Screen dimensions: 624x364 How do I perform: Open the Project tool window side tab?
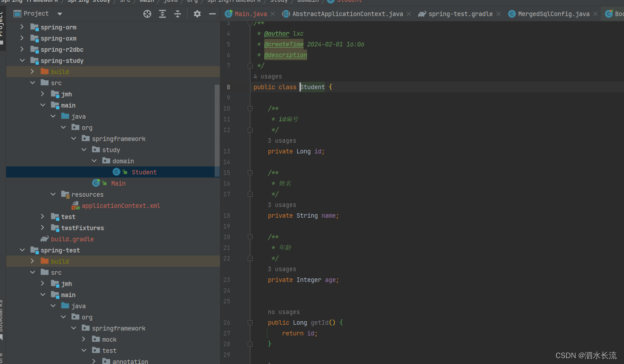(2, 29)
